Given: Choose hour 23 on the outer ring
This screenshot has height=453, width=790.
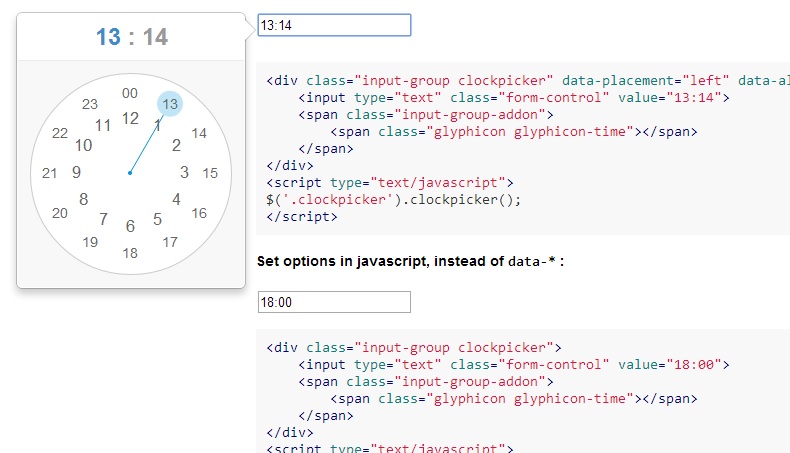Looking at the screenshot, I should point(90,104).
